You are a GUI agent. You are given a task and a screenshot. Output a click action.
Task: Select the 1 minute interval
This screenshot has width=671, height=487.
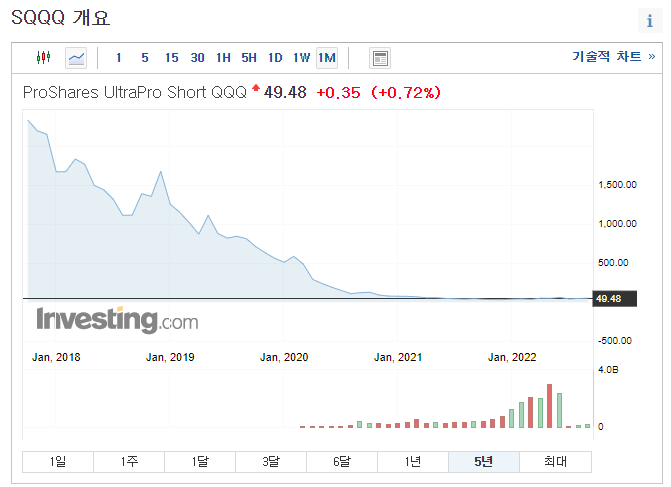click(x=119, y=58)
